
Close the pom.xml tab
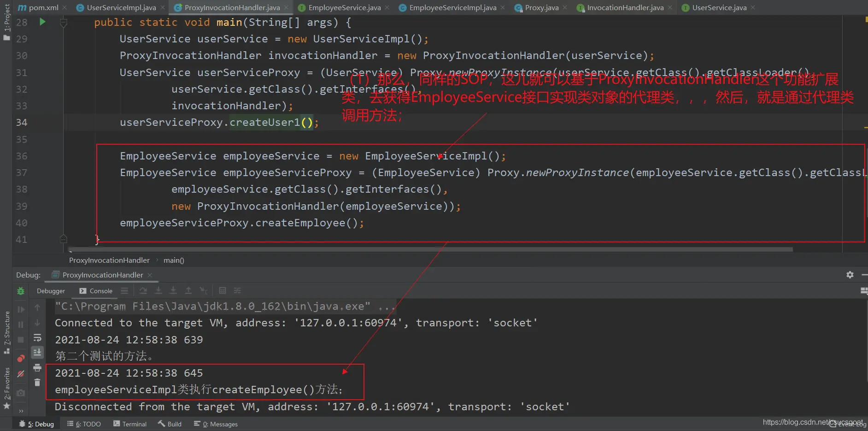65,7
